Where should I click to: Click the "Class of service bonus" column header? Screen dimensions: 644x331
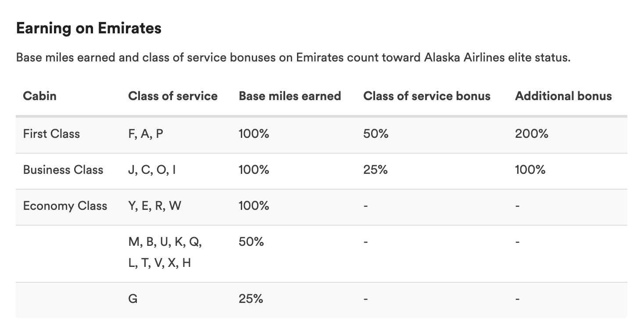coord(426,96)
